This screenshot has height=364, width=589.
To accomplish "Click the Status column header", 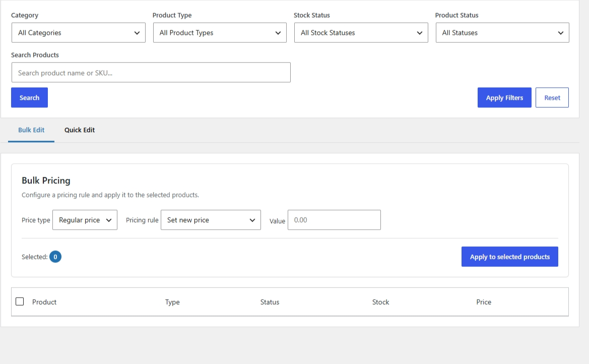I will tap(270, 302).
